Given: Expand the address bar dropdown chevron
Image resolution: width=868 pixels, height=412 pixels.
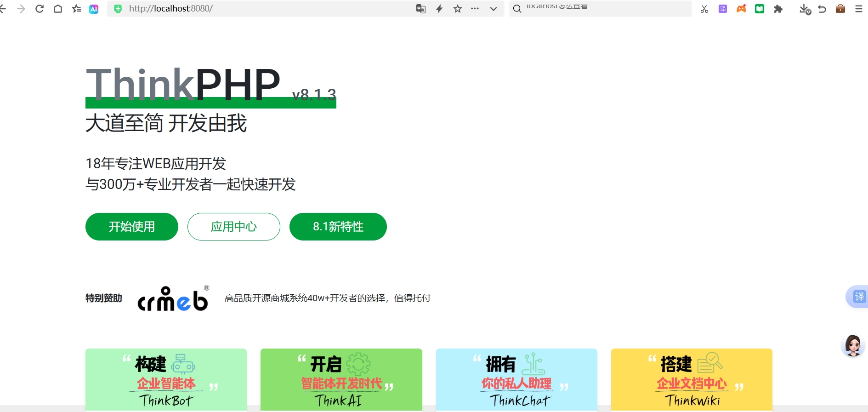Looking at the screenshot, I should tap(494, 9).
